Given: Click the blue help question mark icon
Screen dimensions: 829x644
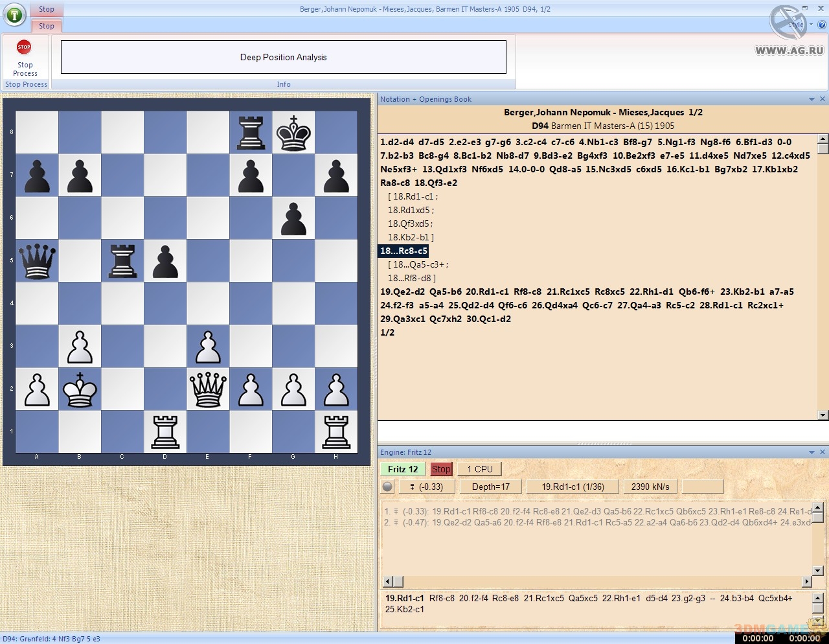Looking at the screenshot, I should pyautogui.click(x=822, y=25).
